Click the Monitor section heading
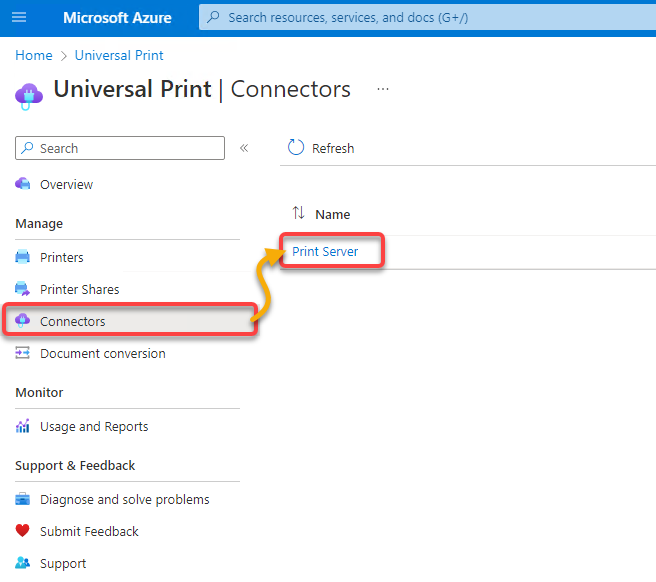This screenshot has height=582, width=656. [39, 392]
